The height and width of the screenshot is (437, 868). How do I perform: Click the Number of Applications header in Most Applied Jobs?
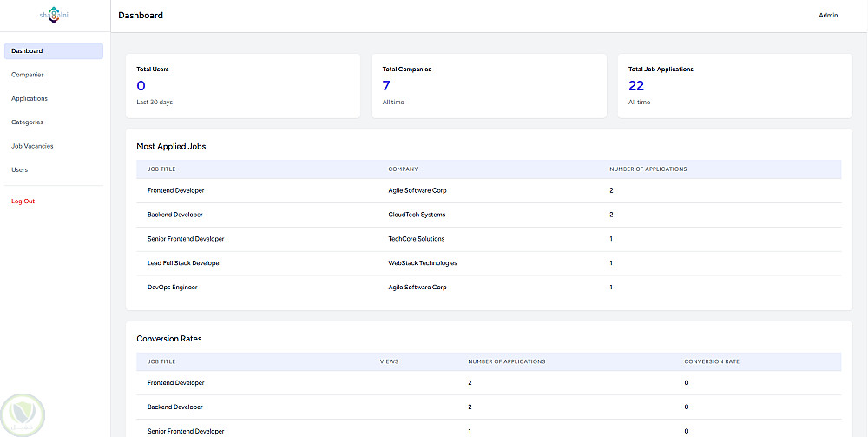(648, 169)
